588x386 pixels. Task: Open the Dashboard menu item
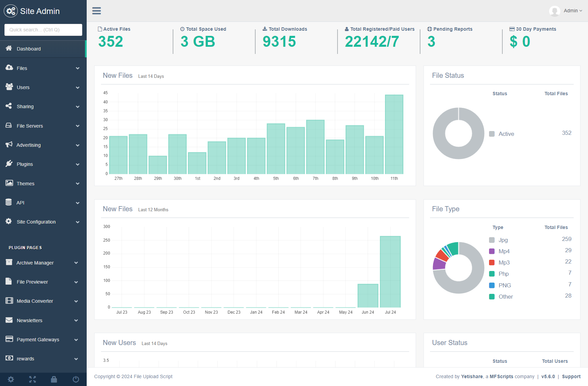(29, 49)
